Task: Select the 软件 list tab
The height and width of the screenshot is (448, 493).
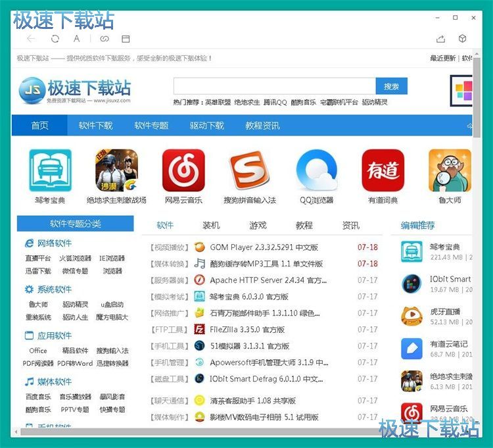Action: click(x=165, y=225)
